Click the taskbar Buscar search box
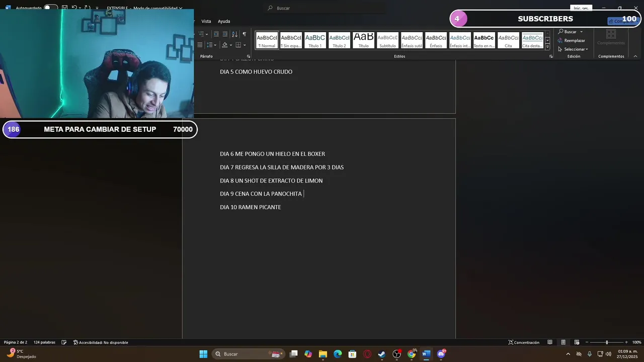 (248, 354)
